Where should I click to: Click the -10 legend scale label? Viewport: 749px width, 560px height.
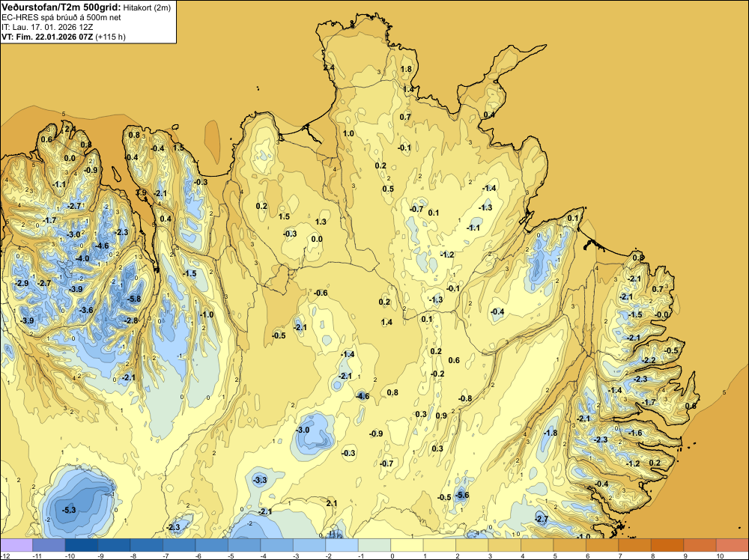pos(70,556)
